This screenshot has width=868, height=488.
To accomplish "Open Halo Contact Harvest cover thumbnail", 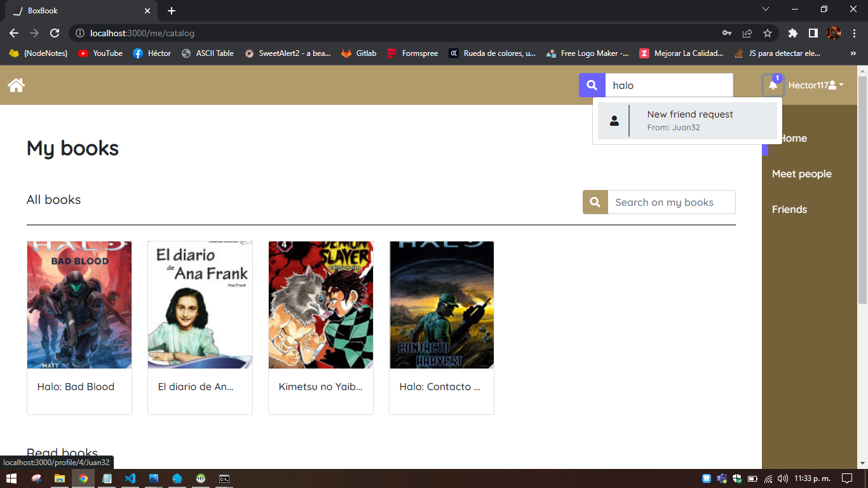I will (x=442, y=305).
